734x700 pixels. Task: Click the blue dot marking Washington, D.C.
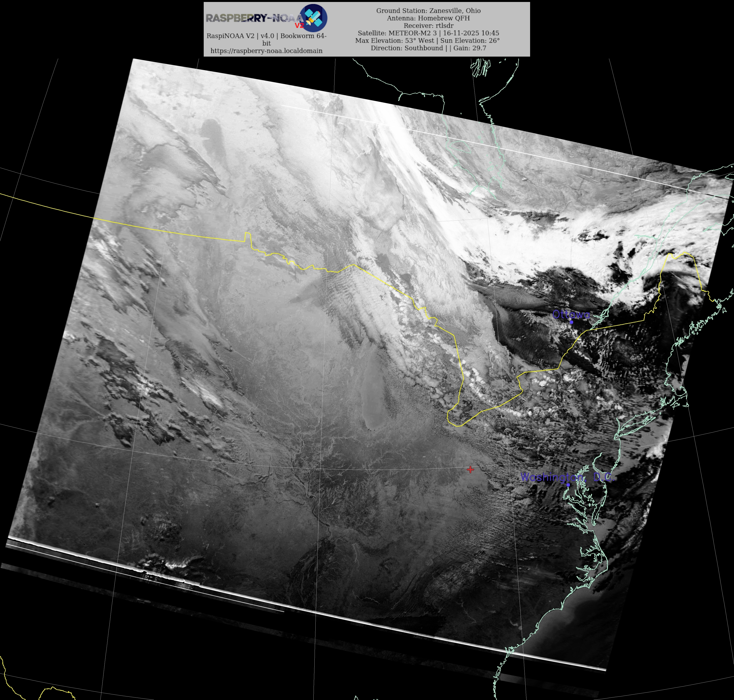pos(568,485)
